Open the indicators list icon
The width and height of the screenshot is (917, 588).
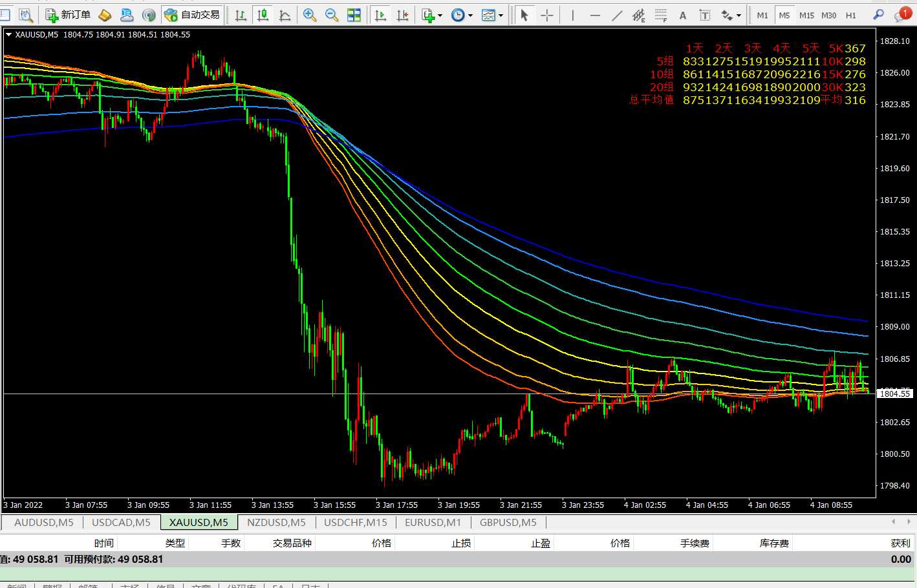[x=427, y=15]
